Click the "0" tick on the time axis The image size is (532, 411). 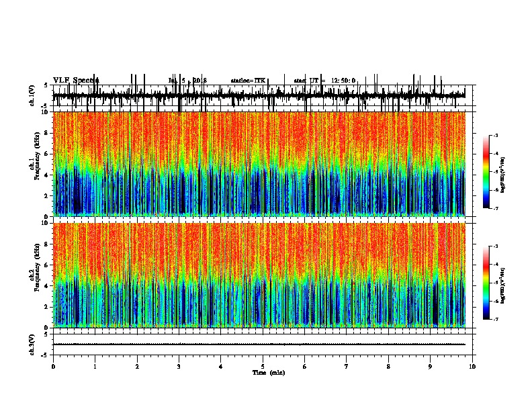(53, 367)
